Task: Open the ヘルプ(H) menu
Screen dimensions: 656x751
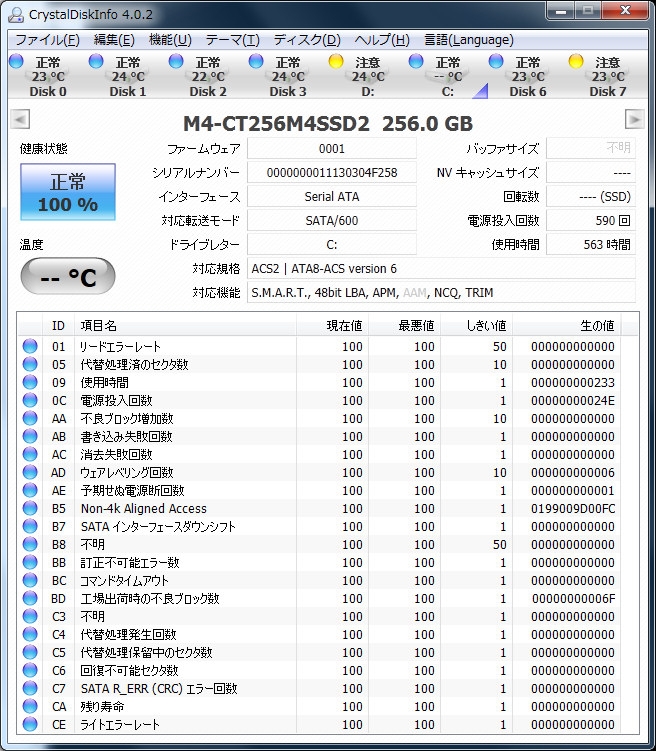Action: [382, 40]
